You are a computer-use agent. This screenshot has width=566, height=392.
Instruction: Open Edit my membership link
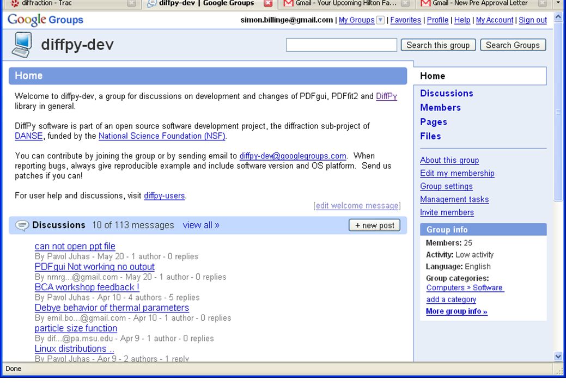(457, 173)
